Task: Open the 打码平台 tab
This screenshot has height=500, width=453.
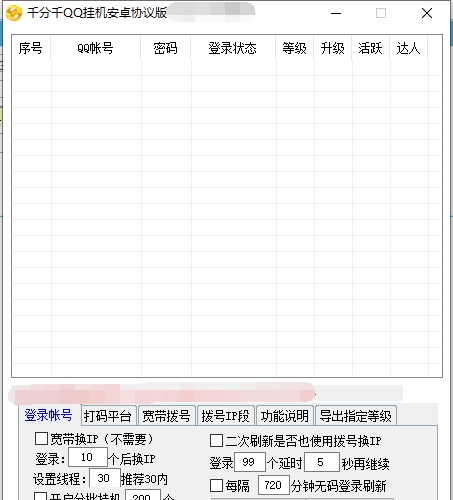Action: [x=108, y=416]
